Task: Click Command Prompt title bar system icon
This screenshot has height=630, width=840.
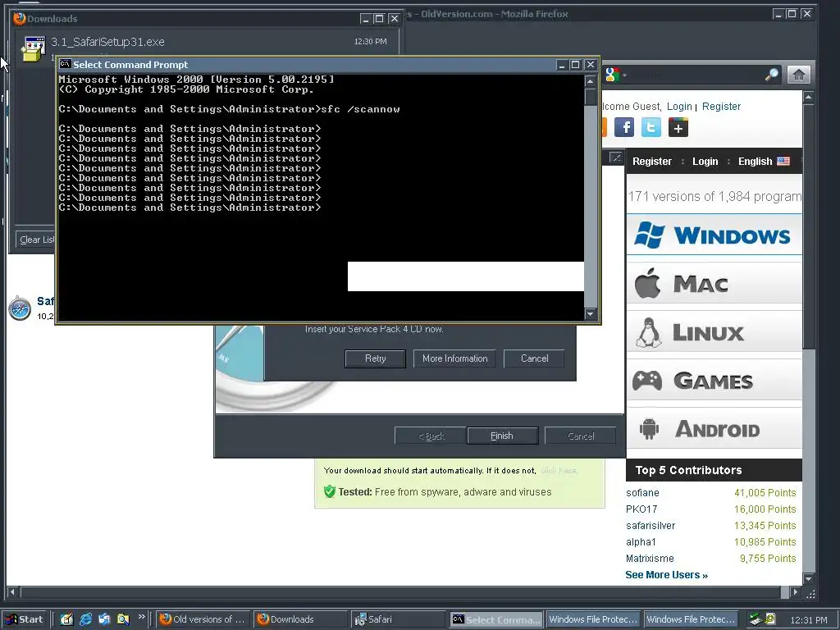Action: click(66, 64)
